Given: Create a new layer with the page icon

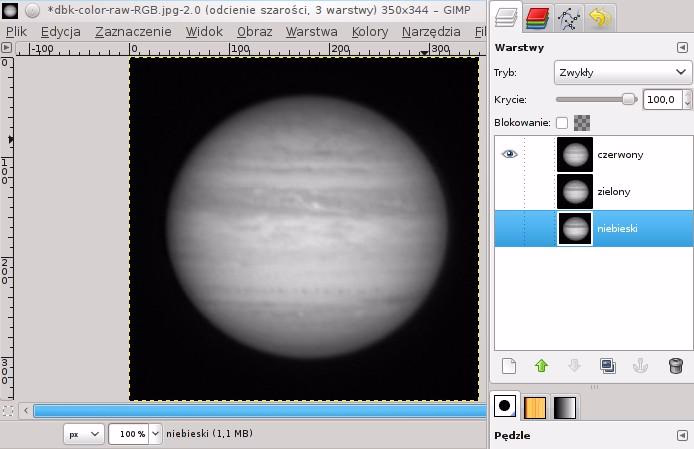Looking at the screenshot, I should point(508,366).
